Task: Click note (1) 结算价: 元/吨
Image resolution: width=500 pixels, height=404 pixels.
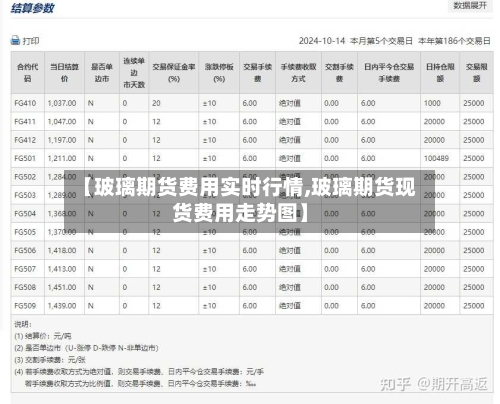Action: (43, 336)
